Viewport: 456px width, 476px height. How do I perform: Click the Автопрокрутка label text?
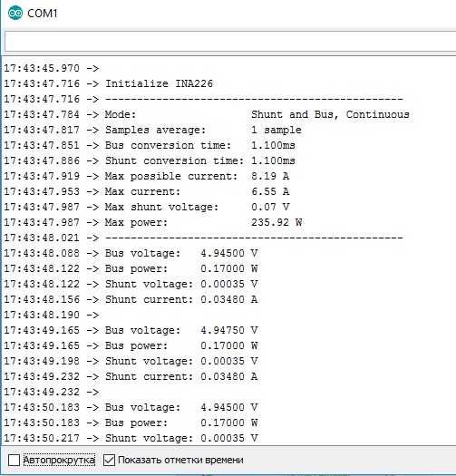59,460
